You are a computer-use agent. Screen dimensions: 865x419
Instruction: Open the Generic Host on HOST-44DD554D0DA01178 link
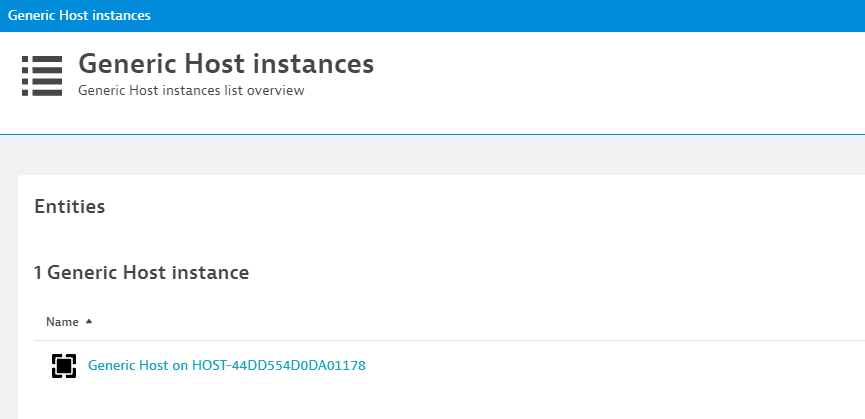[226, 366]
